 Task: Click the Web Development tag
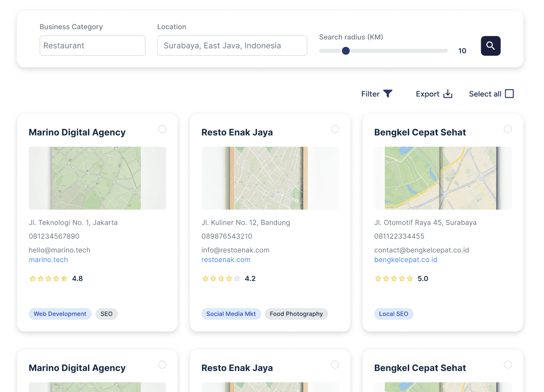click(60, 314)
